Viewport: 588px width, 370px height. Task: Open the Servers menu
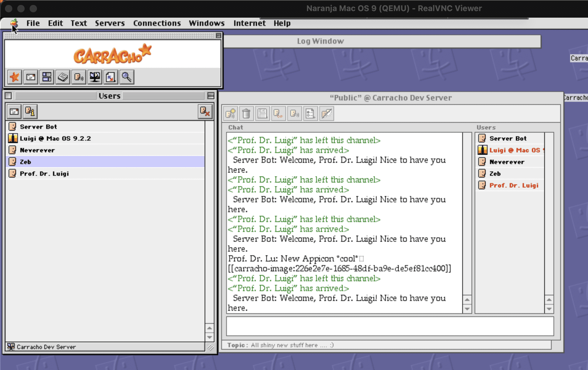[x=110, y=23]
